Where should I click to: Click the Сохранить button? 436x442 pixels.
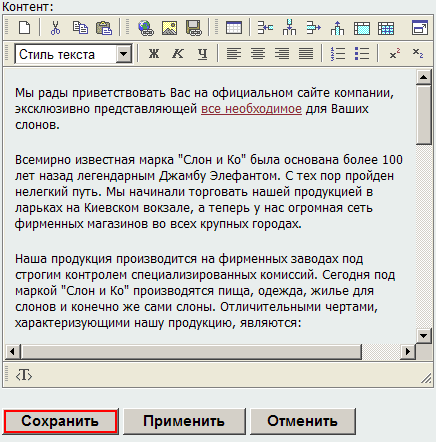point(60,421)
